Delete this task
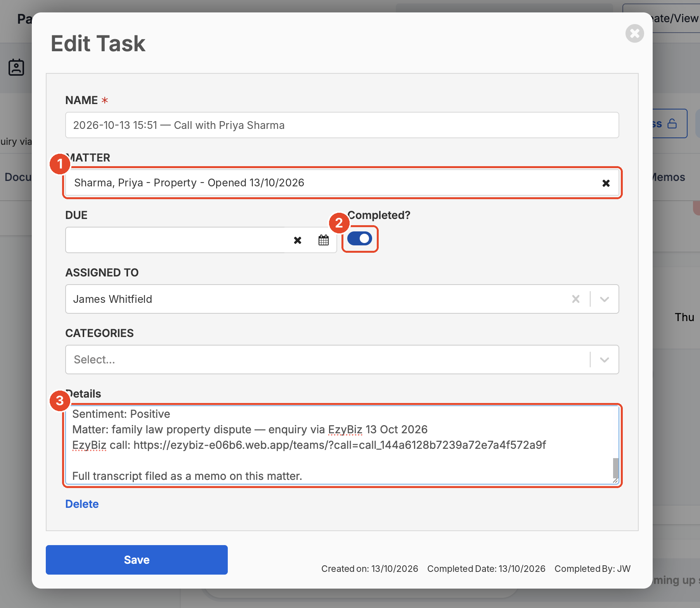 82,504
